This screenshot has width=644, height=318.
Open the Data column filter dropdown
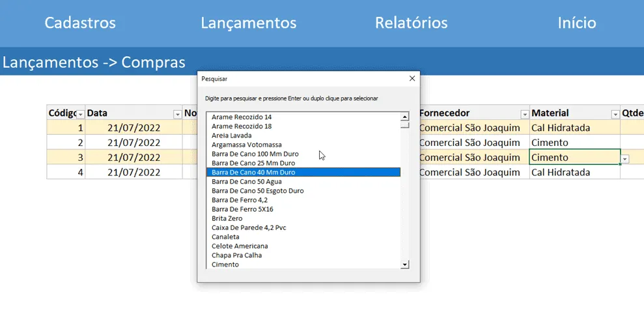[177, 114]
